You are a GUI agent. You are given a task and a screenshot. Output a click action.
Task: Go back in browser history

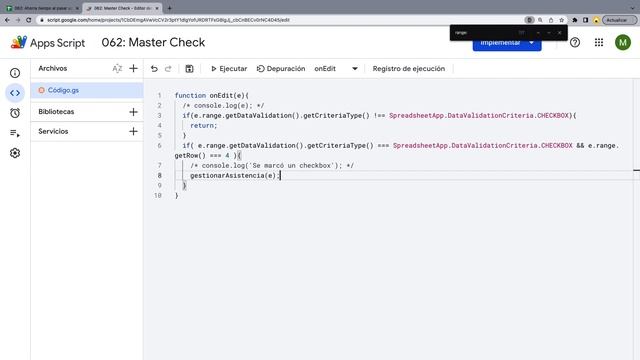(x=7, y=20)
